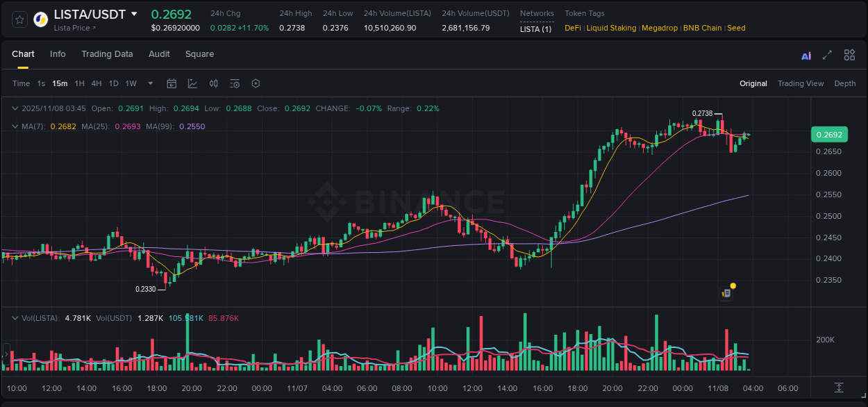This screenshot has height=407, width=868.
Task: Open the Megadrop token tag link
Action: coord(659,28)
